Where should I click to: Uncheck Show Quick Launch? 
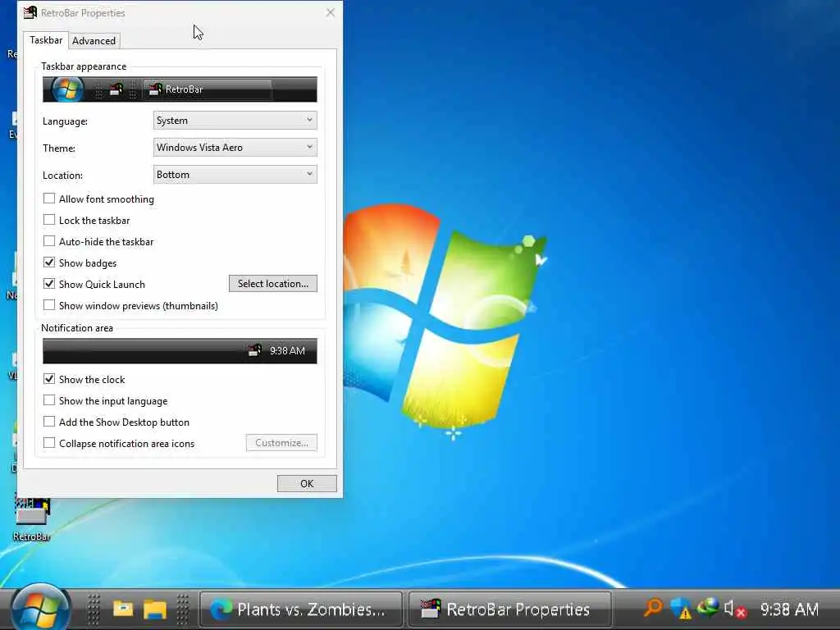[x=49, y=284]
